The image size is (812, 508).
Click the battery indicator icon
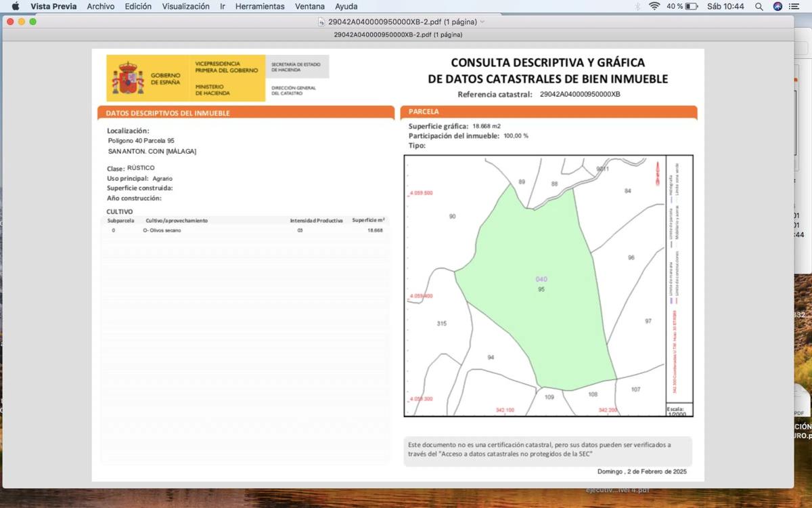pyautogui.click(x=691, y=6)
